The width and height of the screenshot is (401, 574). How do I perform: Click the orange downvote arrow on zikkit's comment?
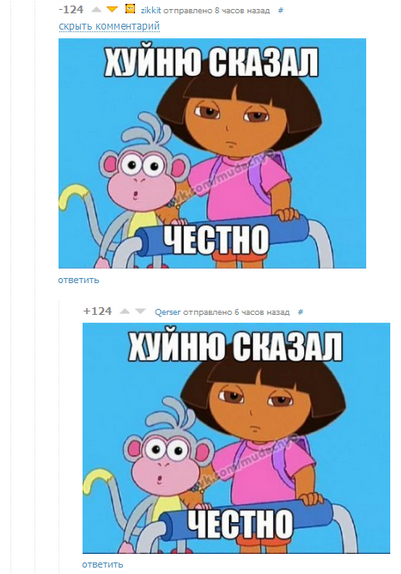pyautogui.click(x=112, y=10)
